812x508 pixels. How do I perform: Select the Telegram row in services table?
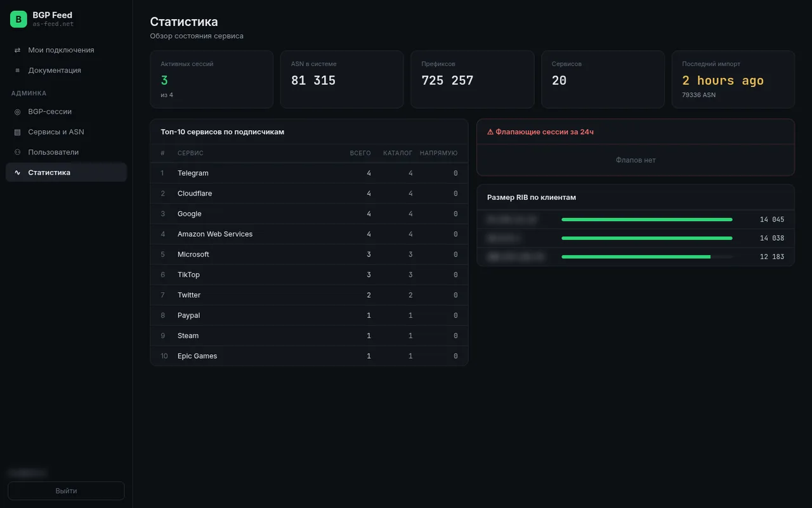pyautogui.click(x=309, y=173)
